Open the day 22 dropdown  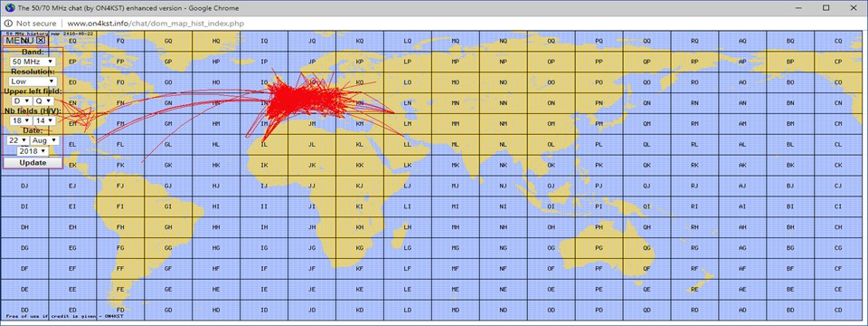(18, 141)
